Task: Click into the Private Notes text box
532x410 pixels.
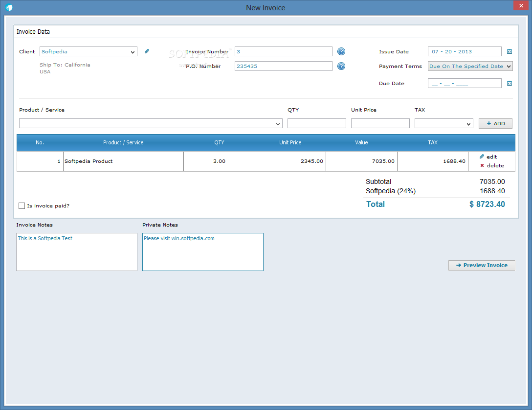Action: [203, 252]
